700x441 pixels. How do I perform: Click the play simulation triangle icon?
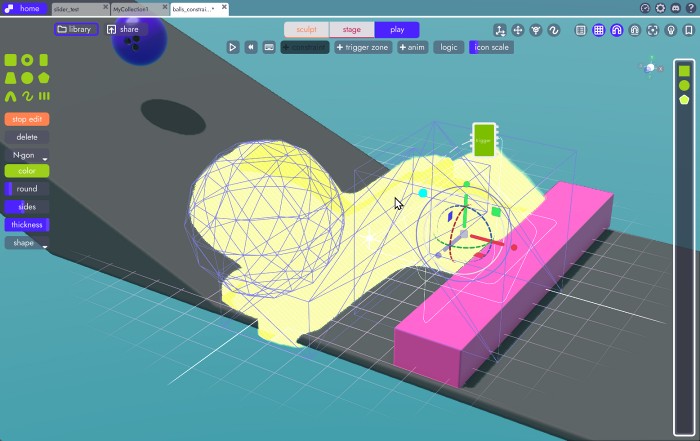(232, 47)
